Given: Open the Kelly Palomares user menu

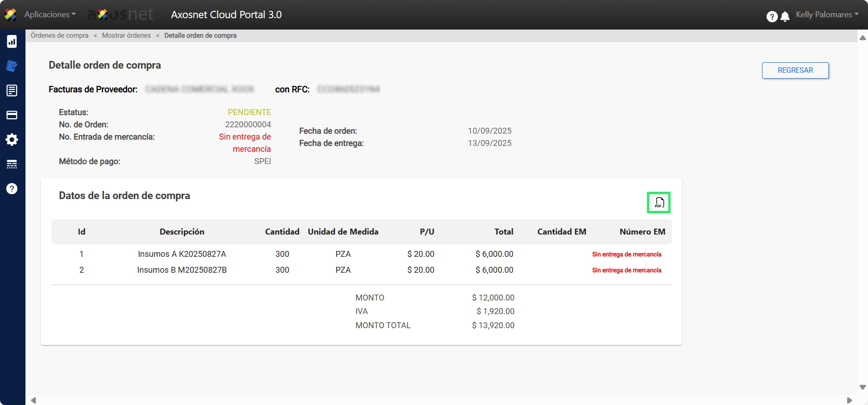Looking at the screenshot, I should (827, 15).
